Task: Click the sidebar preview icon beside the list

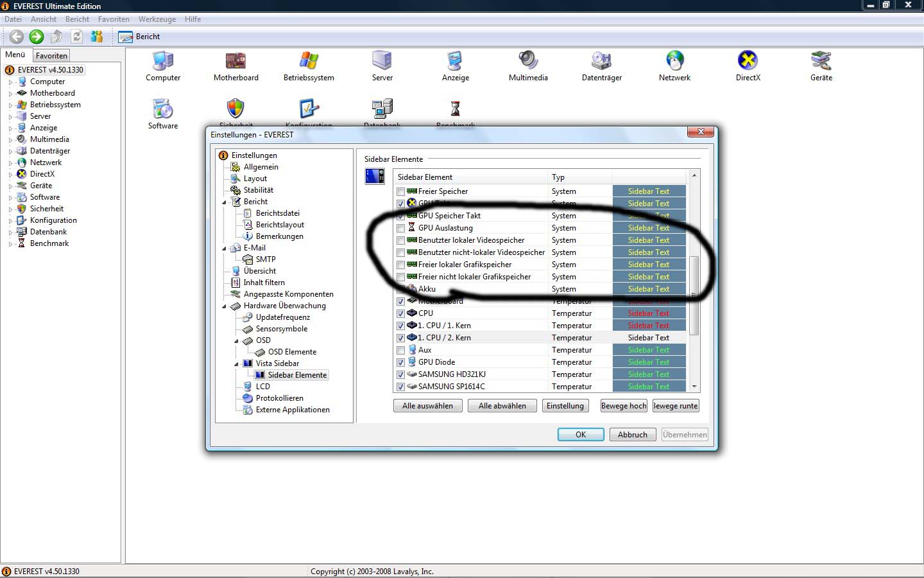Action: click(375, 176)
